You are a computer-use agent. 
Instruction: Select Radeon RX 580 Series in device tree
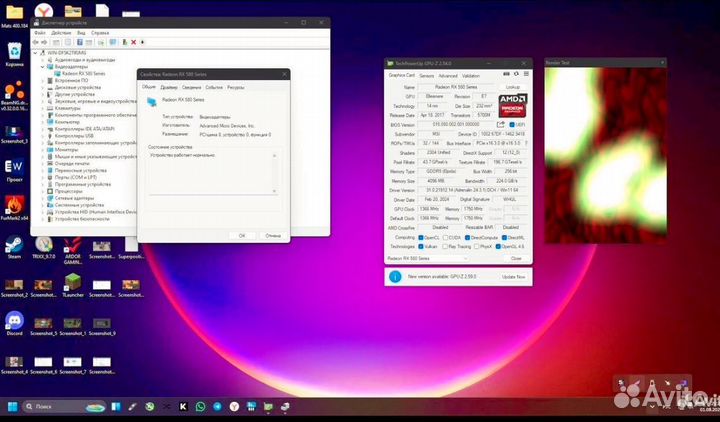pos(83,73)
